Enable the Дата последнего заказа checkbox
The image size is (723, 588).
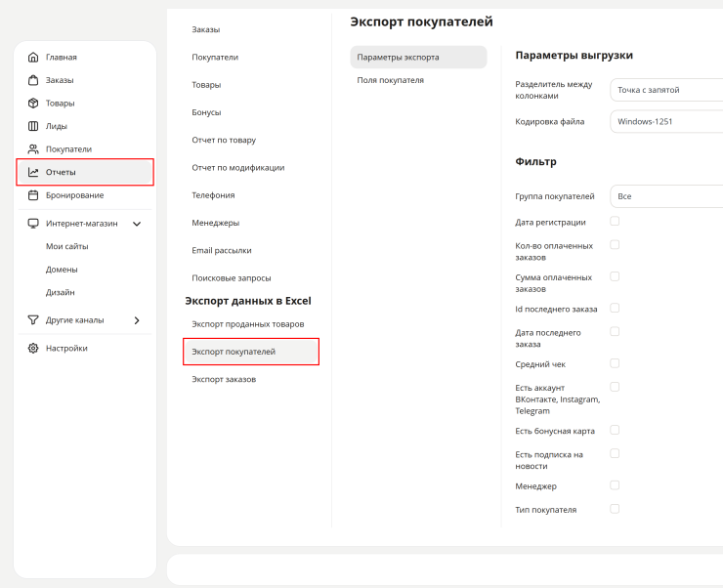coord(615,332)
